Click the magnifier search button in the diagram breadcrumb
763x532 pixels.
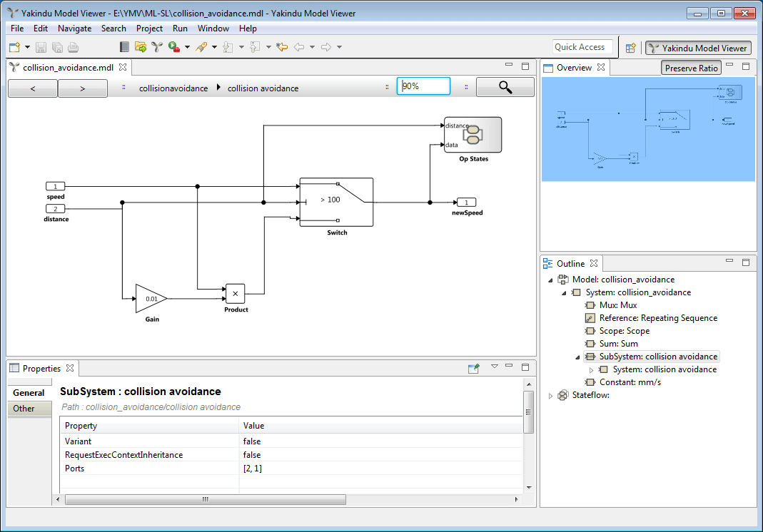505,86
